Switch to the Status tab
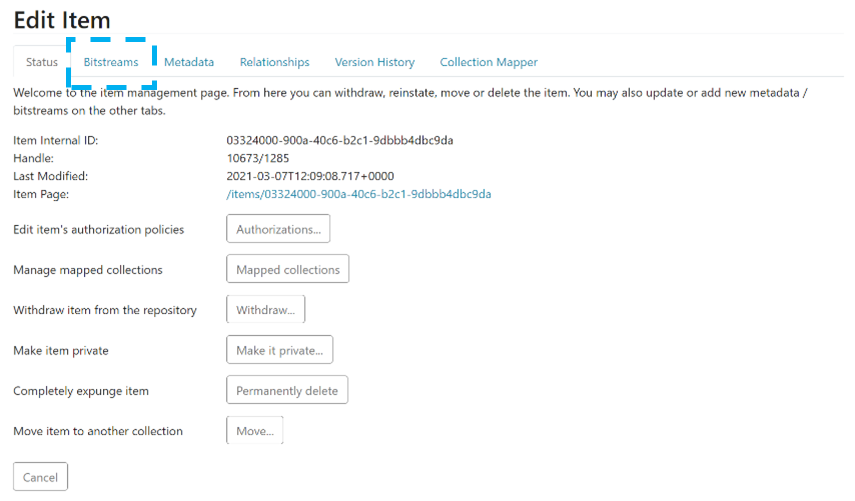The height and width of the screenshot is (501, 855). (x=42, y=62)
